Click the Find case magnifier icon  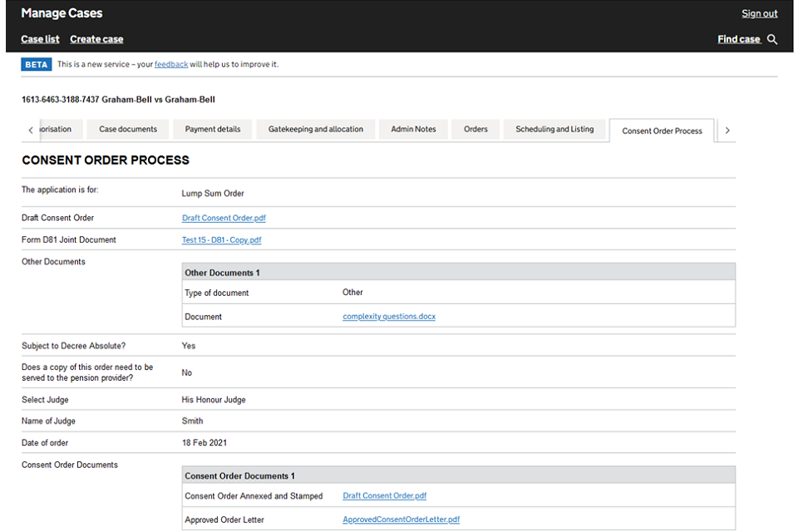click(772, 39)
